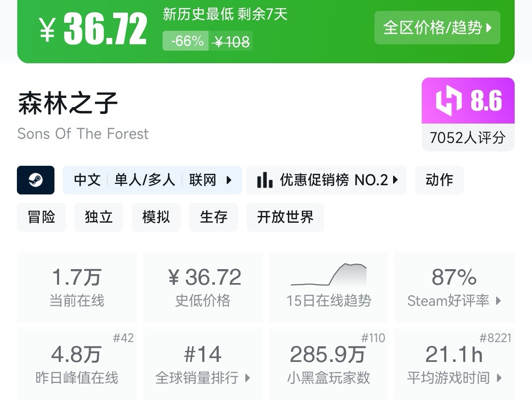Open the Steam platform icon
Viewport: 532px width, 410px height.
(x=35, y=180)
